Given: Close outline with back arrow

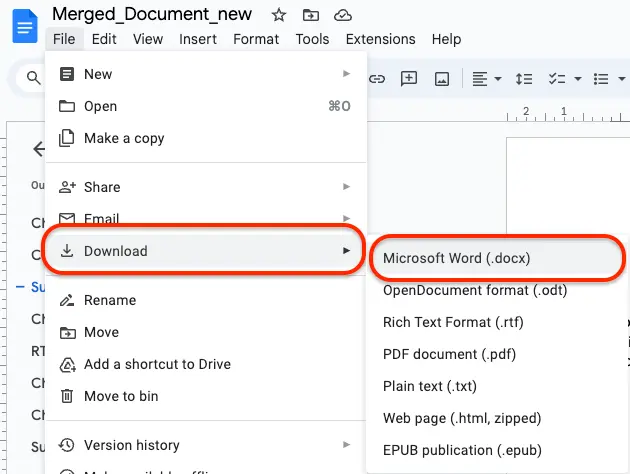Looking at the screenshot, I should point(39,149).
